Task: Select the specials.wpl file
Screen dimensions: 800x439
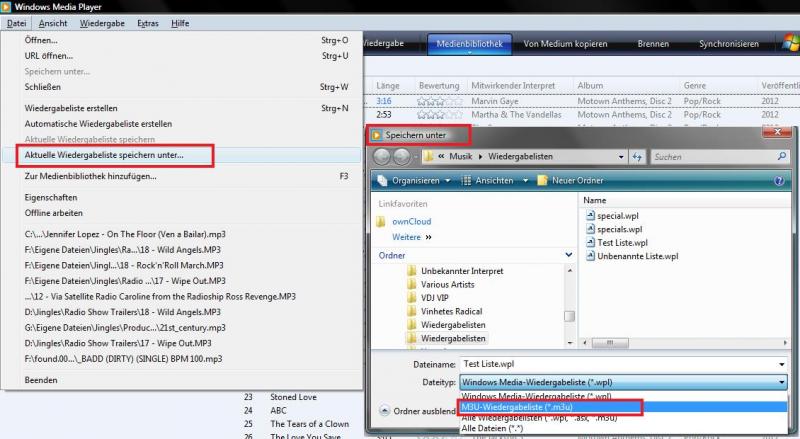Action: [614, 229]
